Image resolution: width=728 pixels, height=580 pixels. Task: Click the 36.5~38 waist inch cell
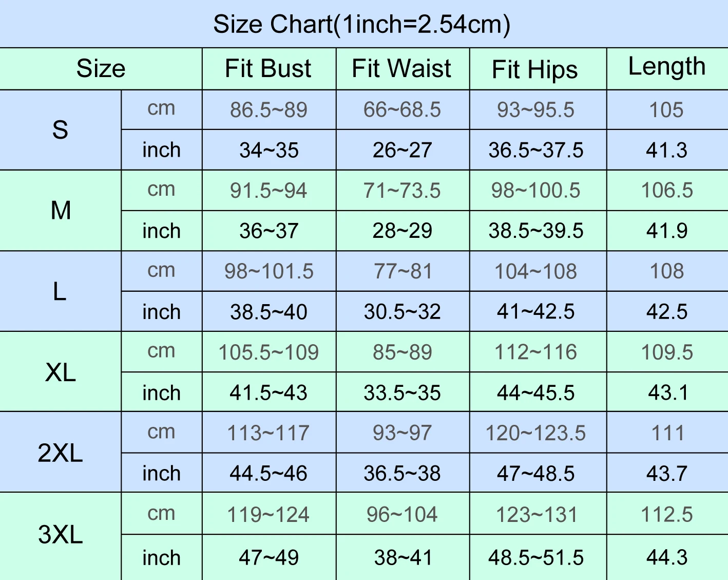click(403, 474)
